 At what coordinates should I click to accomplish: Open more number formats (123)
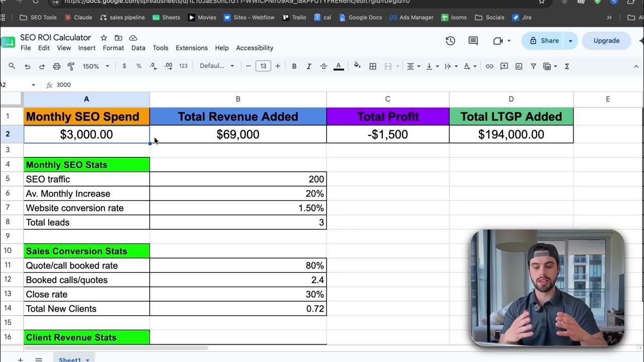183,66
